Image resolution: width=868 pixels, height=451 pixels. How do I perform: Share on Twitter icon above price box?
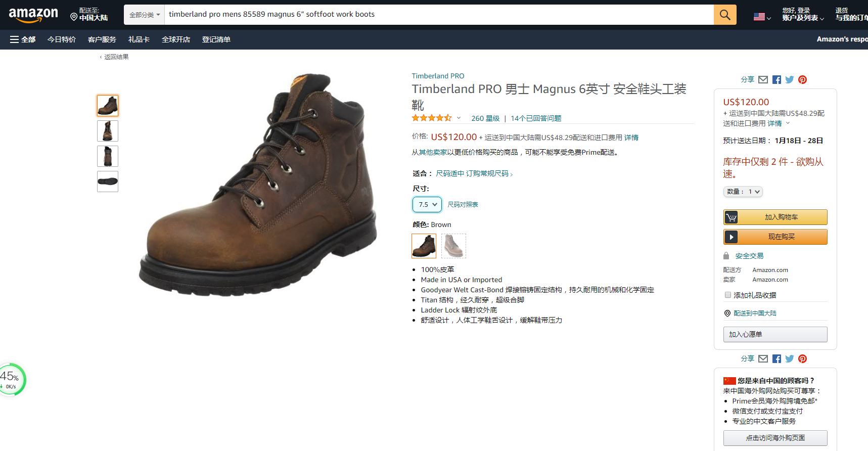tap(789, 79)
